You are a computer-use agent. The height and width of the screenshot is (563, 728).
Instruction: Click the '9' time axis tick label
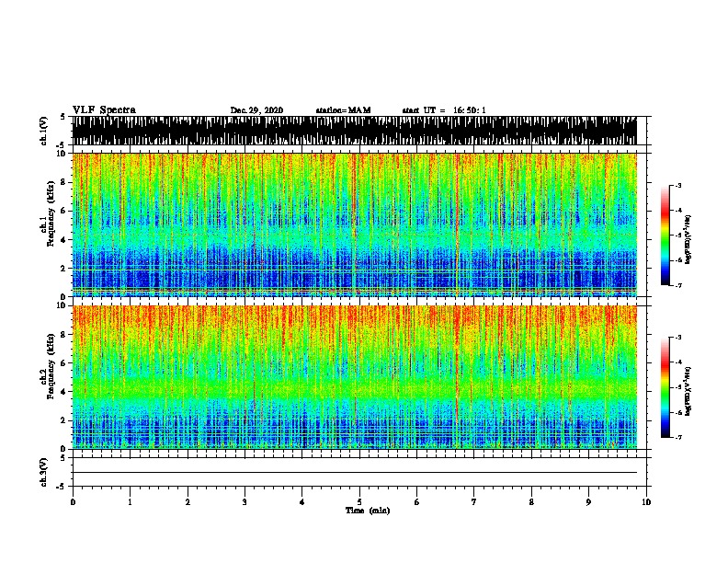tap(588, 502)
